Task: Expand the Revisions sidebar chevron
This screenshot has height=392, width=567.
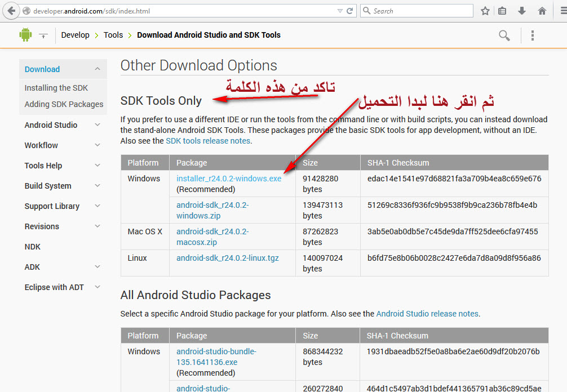Action: point(98,226)
